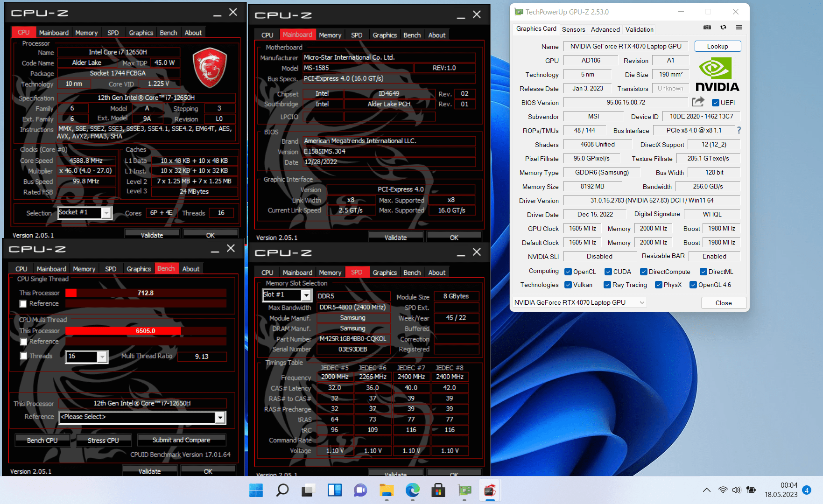Toggle the OpenGL 4.6 checkbox

click(693, 285)
